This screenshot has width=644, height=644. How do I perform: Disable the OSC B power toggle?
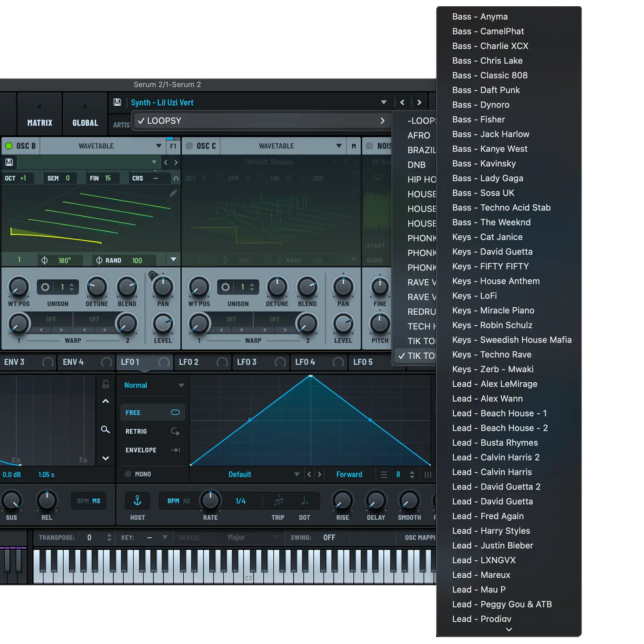(9, 146)
